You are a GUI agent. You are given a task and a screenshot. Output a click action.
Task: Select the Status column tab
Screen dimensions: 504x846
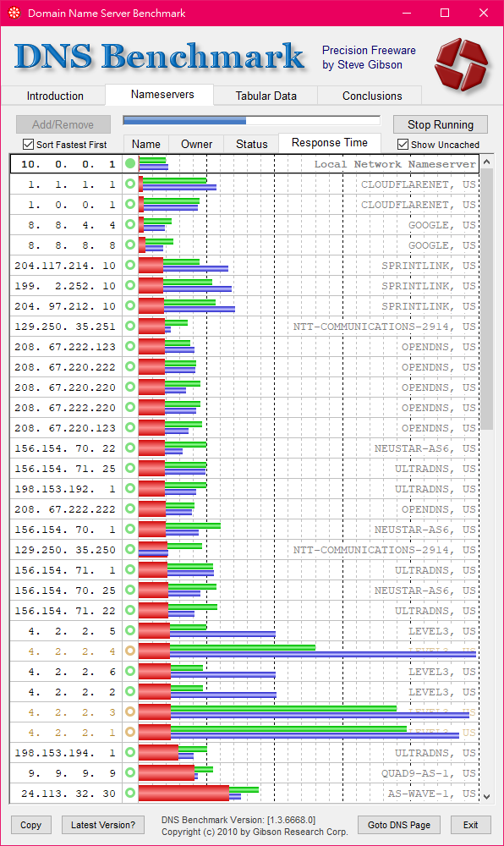point(252,144)
